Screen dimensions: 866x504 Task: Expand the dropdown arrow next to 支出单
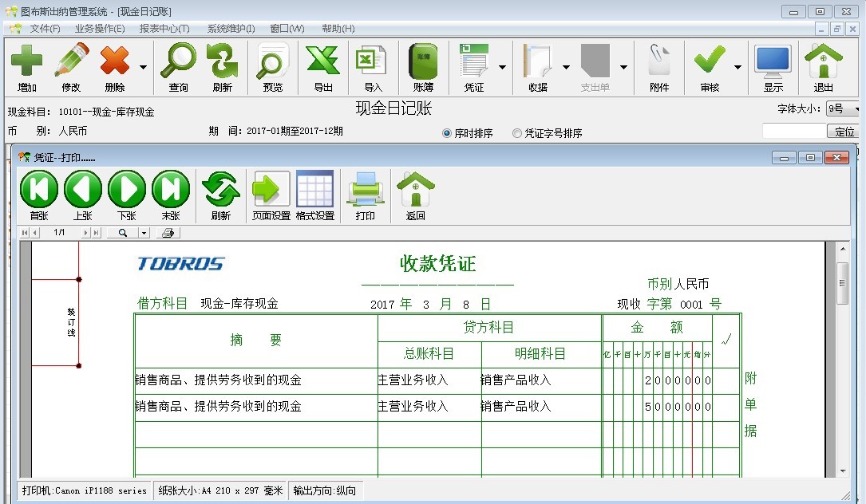point(623,67)
